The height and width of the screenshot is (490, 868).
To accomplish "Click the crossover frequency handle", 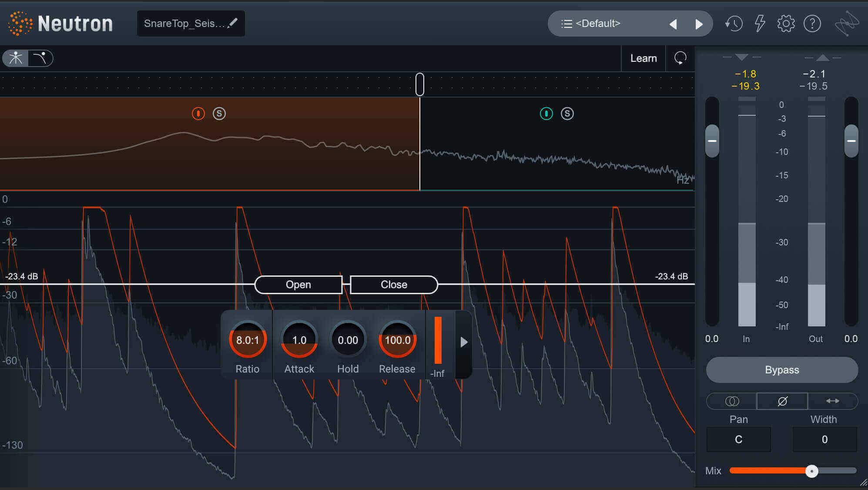I will (420, 84).
